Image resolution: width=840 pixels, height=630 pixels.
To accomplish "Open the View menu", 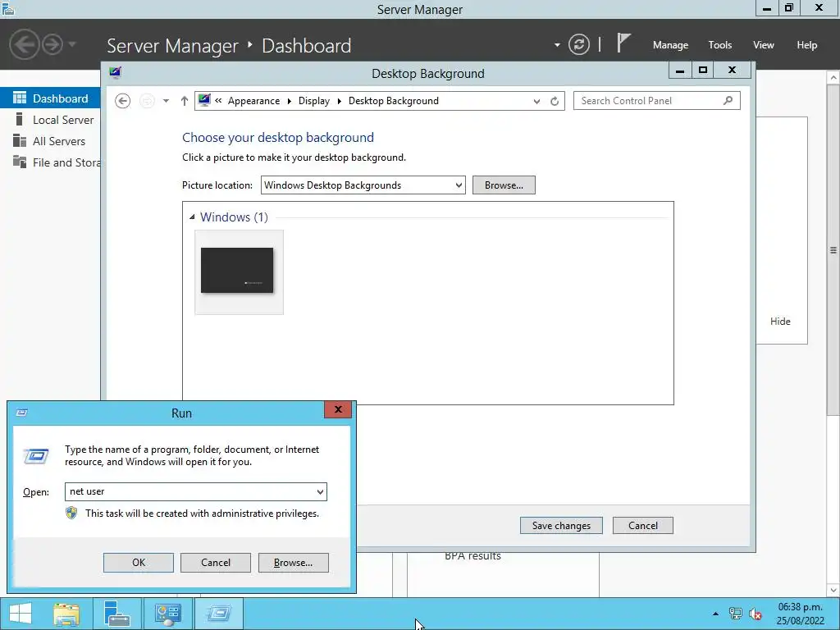I will click(763, 45).
